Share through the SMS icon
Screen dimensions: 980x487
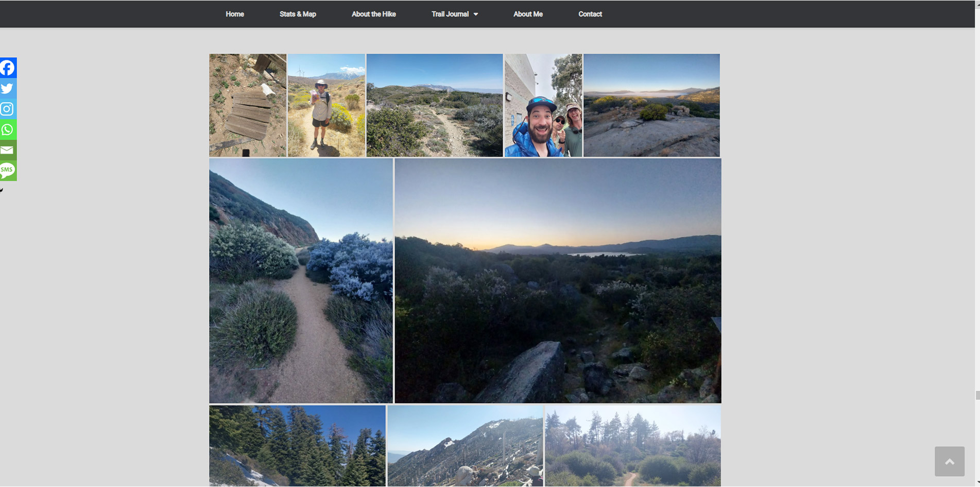pos(8,171)
